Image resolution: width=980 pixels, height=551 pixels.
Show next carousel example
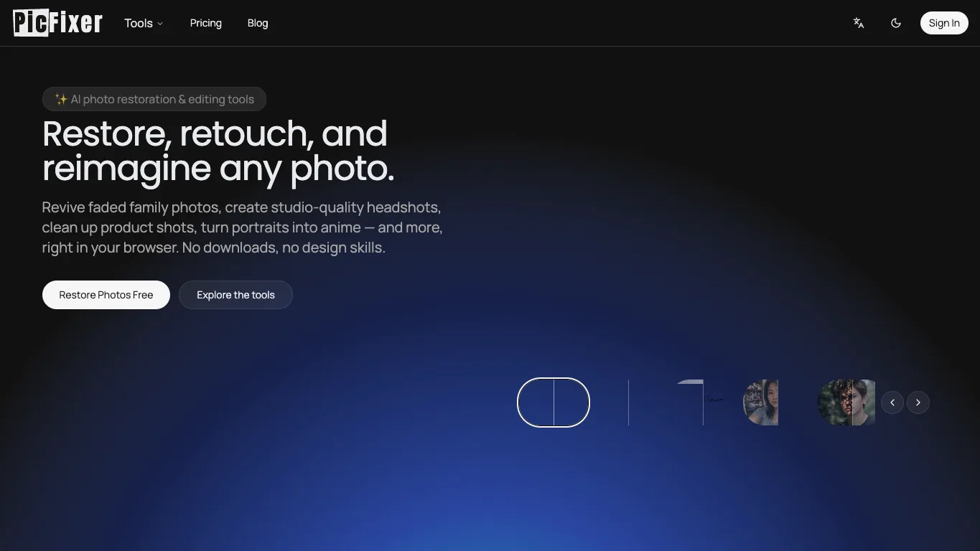pos(918,402)
